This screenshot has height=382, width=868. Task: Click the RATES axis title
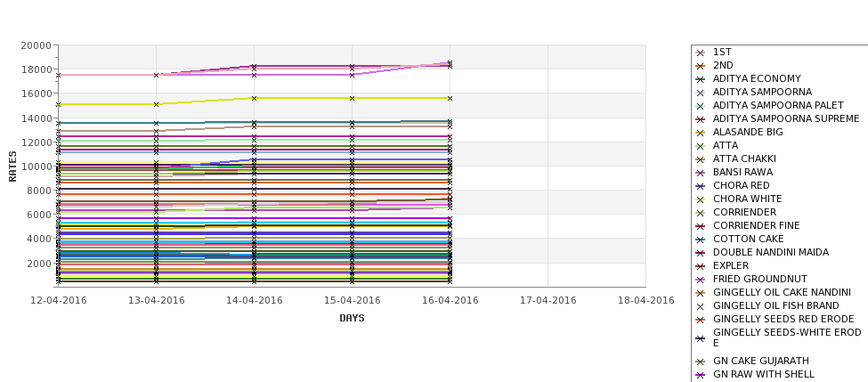point(12,167)
